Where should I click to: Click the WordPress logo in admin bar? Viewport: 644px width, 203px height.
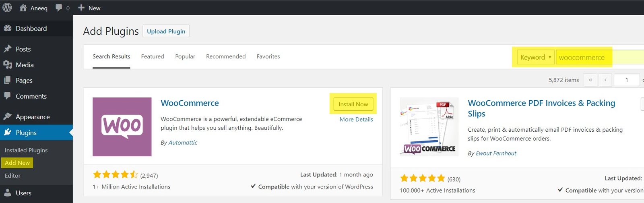click(7, 8)
